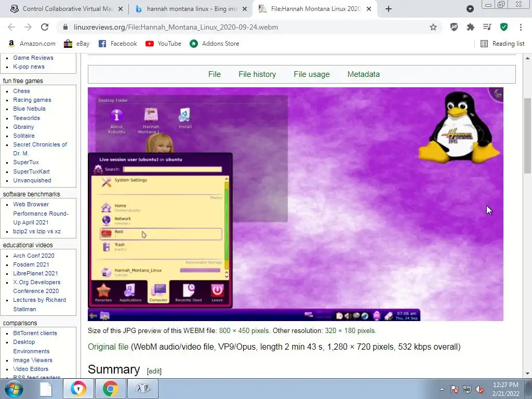
Task: Open the Racing games link
Action: 32,100
